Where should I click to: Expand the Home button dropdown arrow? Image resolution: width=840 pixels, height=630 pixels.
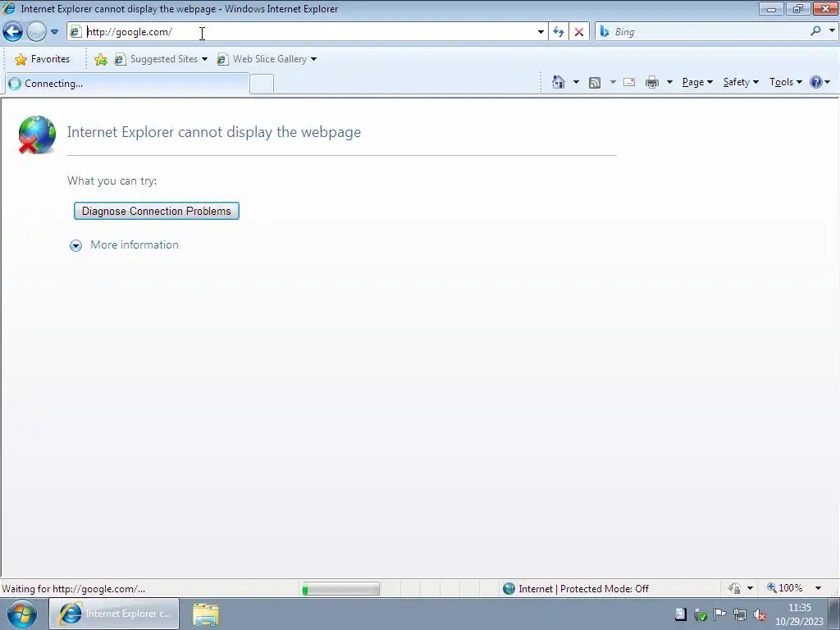tap(576, 82)
